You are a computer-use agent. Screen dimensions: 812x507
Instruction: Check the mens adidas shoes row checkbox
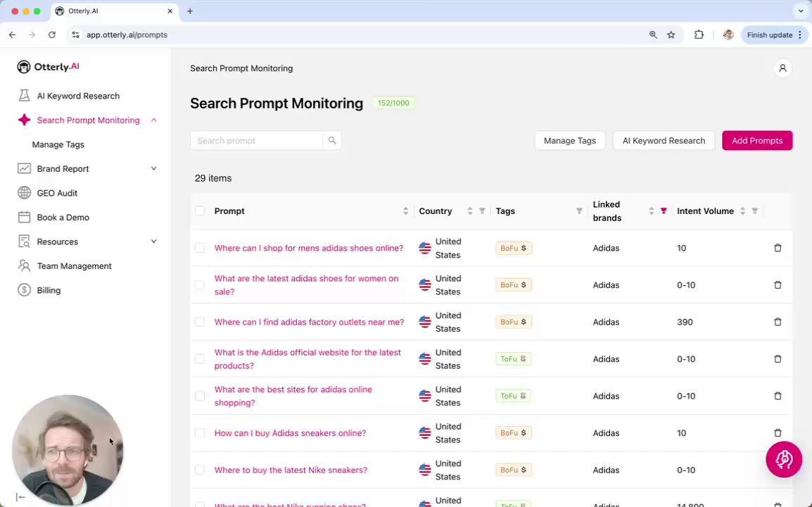(x=200, y=248)
